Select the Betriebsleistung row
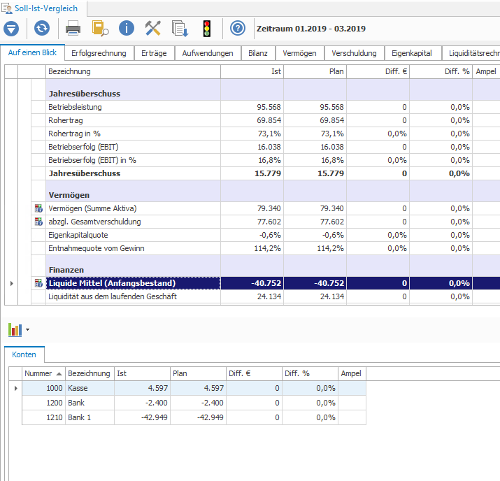Viewport: 500px width, 481px height. [x=266, y=107]
